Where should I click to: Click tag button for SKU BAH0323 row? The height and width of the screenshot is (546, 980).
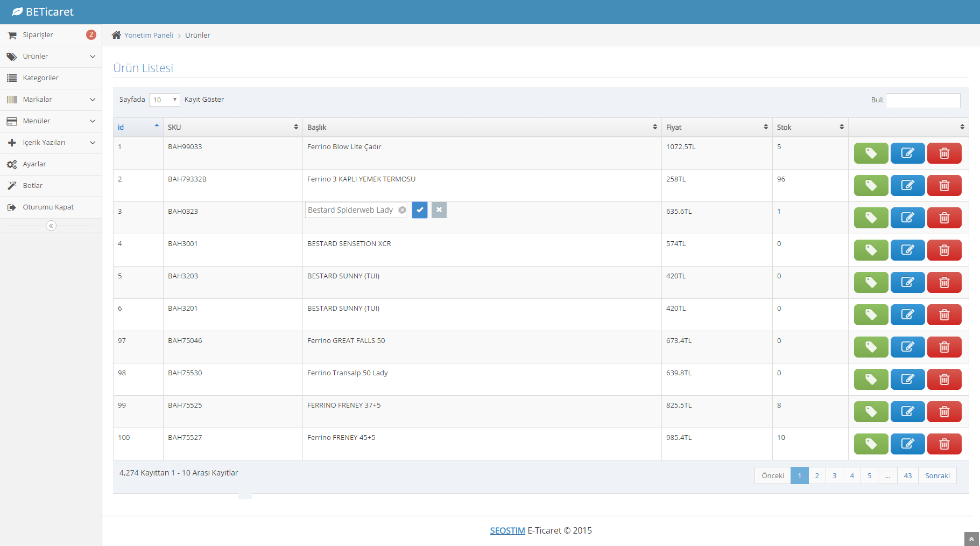click(871, 218)
